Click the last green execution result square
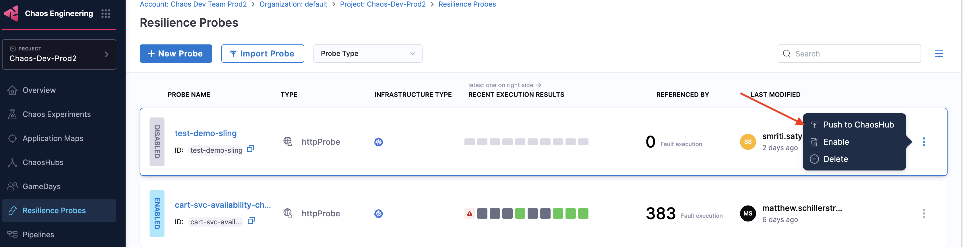This screenshot has height=247, width=980. pos(583,213)
